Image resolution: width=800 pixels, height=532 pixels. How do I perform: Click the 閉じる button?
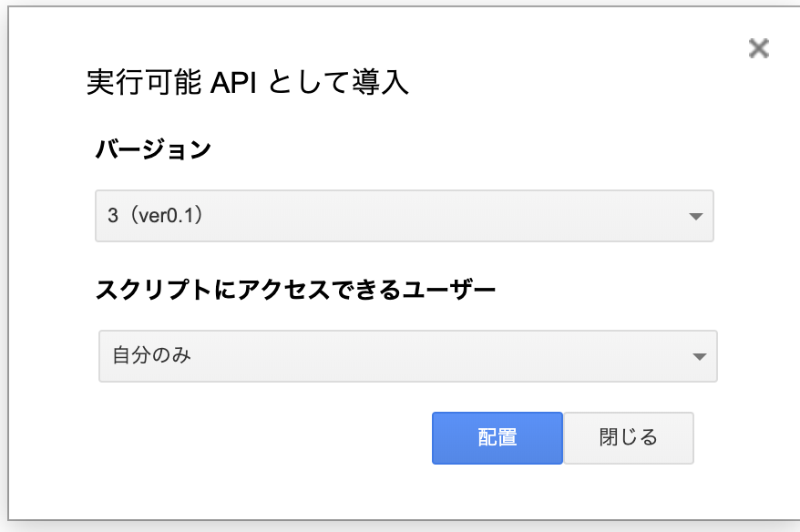point(629,438)
